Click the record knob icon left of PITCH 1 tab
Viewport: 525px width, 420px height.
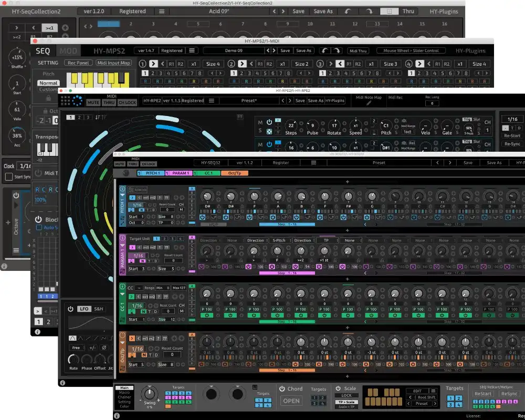(126, 173)
